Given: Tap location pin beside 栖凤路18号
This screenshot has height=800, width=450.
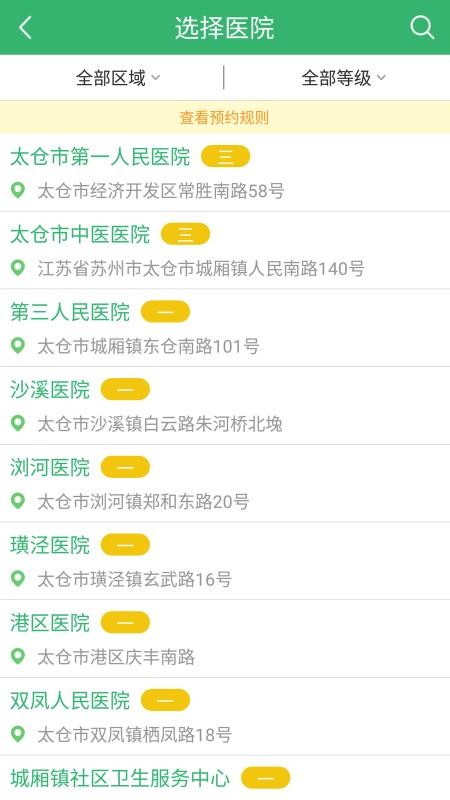Looking at the screenshot, I should click(18, 735).
